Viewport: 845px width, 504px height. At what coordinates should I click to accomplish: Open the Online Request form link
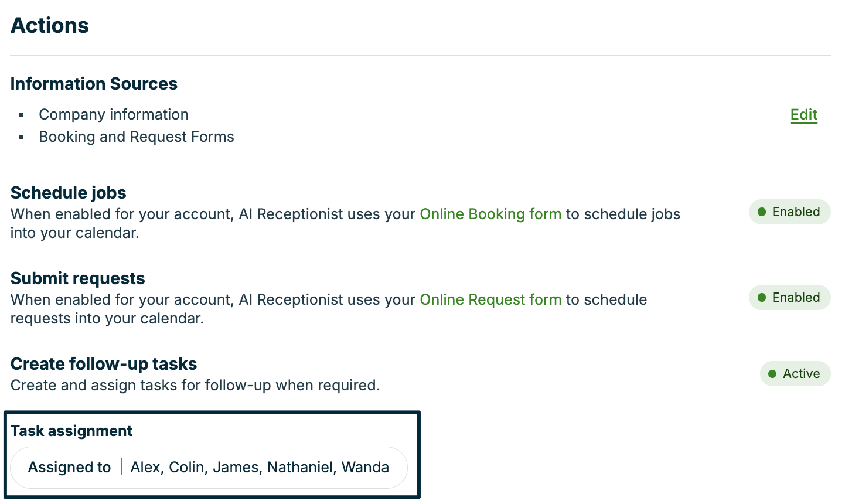click(490, 299)
